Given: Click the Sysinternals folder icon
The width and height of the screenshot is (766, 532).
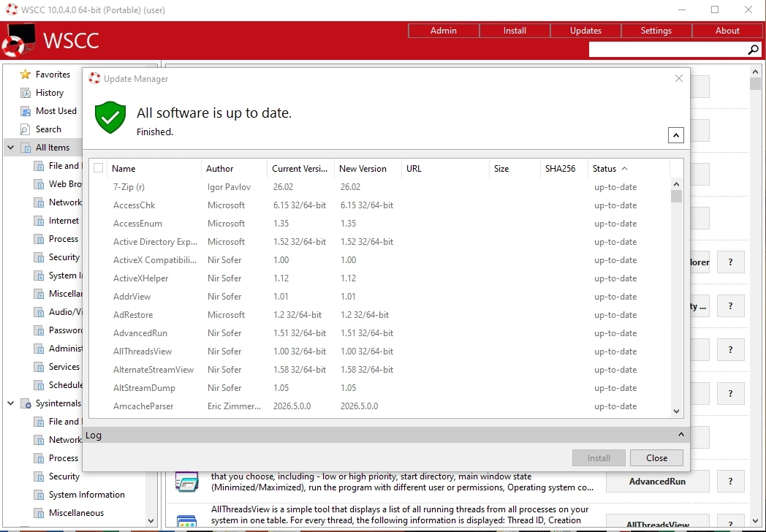Looking at the screenshot, I should point(25,403).
